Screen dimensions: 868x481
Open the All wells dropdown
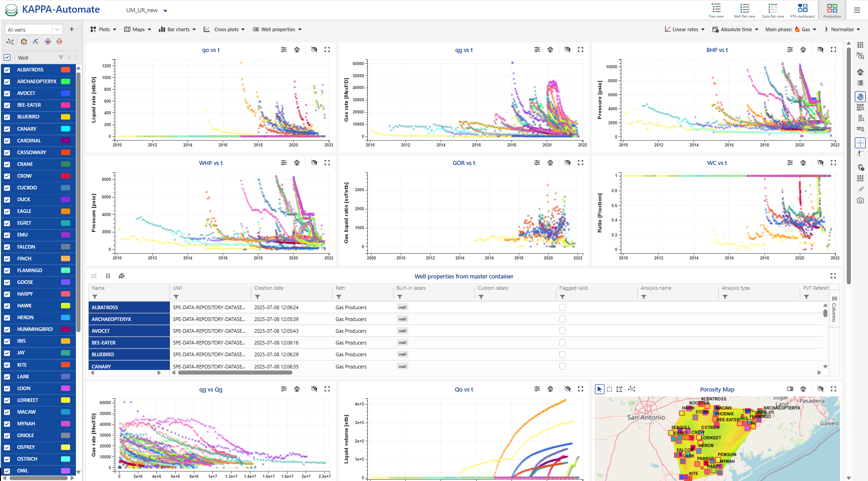(57, 29)
